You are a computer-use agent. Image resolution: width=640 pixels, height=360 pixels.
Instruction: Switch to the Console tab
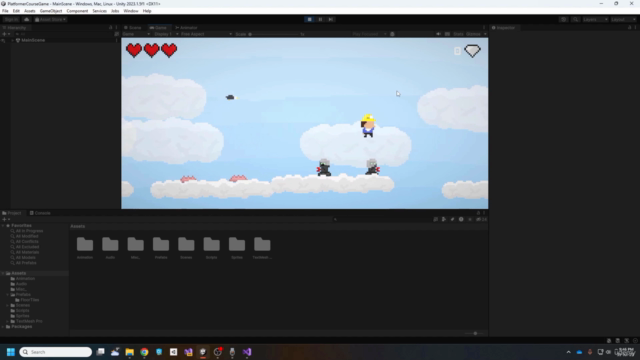pyautogui.click(x=40, y=213)
